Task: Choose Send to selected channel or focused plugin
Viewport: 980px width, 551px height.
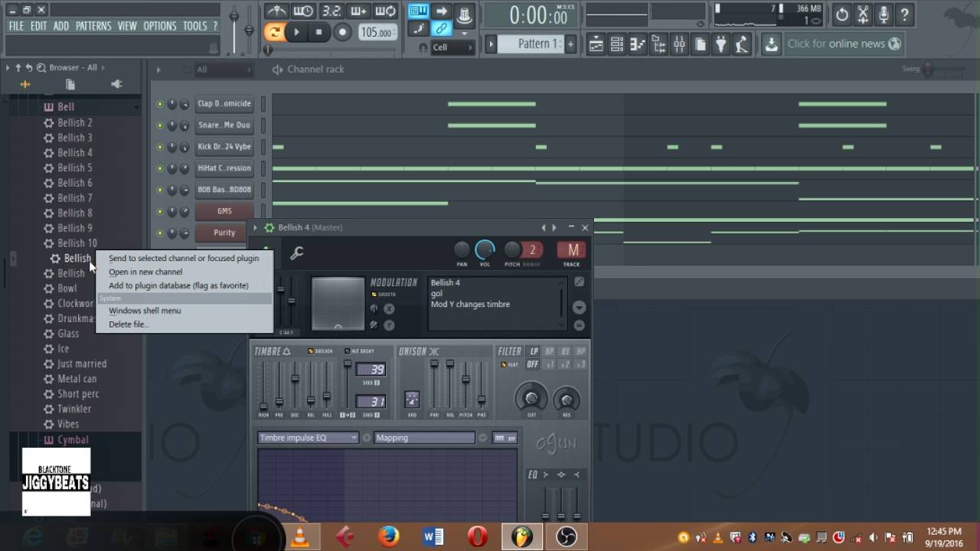Action: pos(184,259)
